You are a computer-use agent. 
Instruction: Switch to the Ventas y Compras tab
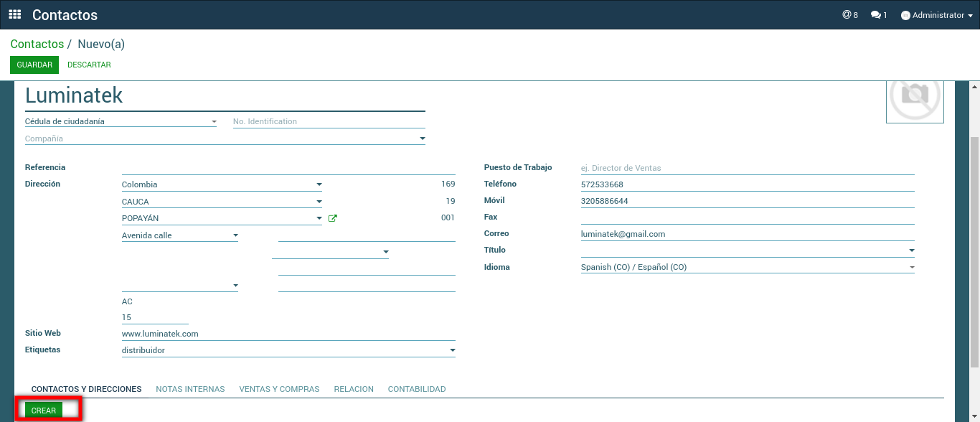coord(279,389)
